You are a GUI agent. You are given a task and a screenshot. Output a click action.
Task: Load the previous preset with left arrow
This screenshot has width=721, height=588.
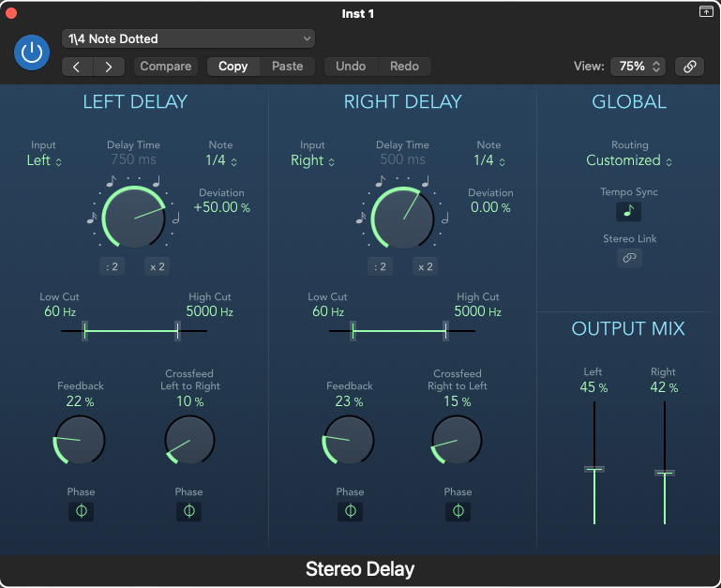pos(77,67)
